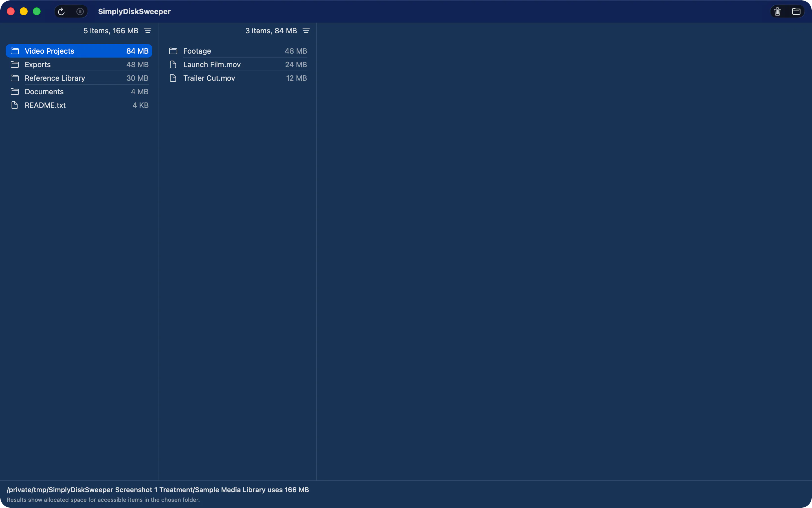Click the stop scan icon in toolbar
This screenshot has width=812, height=508.
80,11
